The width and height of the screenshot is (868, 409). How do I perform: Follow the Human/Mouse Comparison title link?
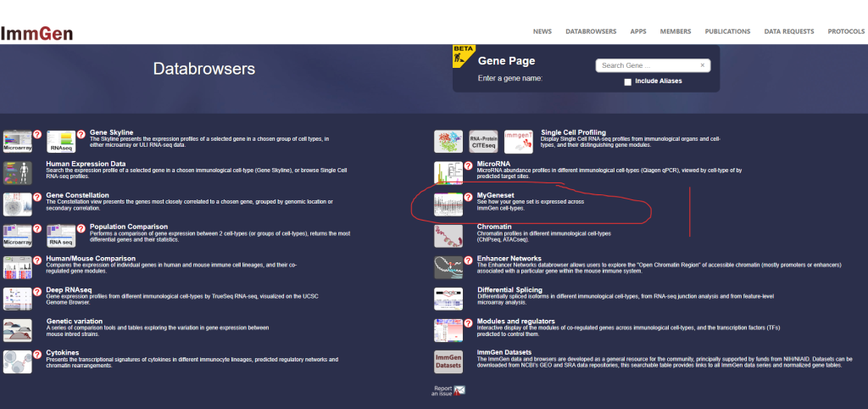91,258
